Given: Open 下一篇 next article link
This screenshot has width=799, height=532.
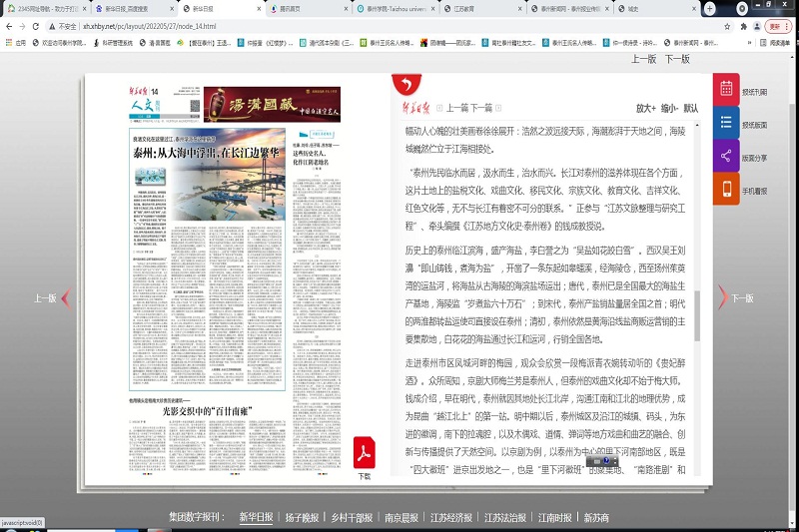Looking at the screenshot, I should click(480, 108).
